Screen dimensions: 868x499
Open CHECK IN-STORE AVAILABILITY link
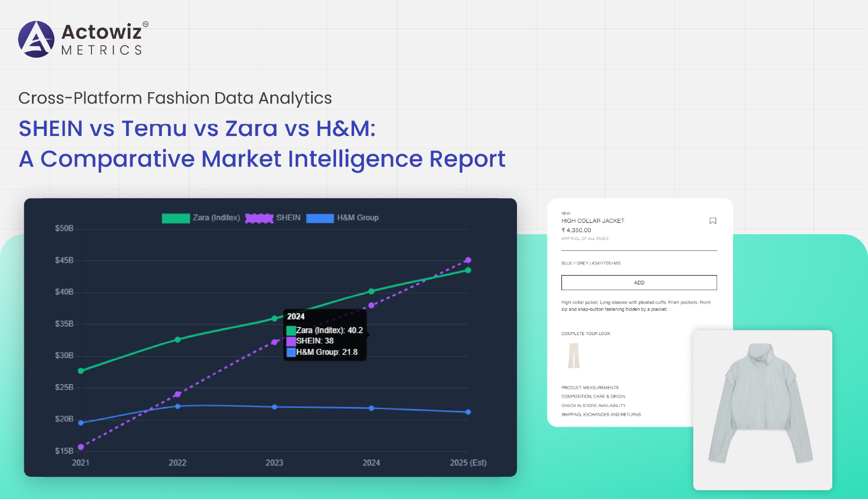point(593,405)
